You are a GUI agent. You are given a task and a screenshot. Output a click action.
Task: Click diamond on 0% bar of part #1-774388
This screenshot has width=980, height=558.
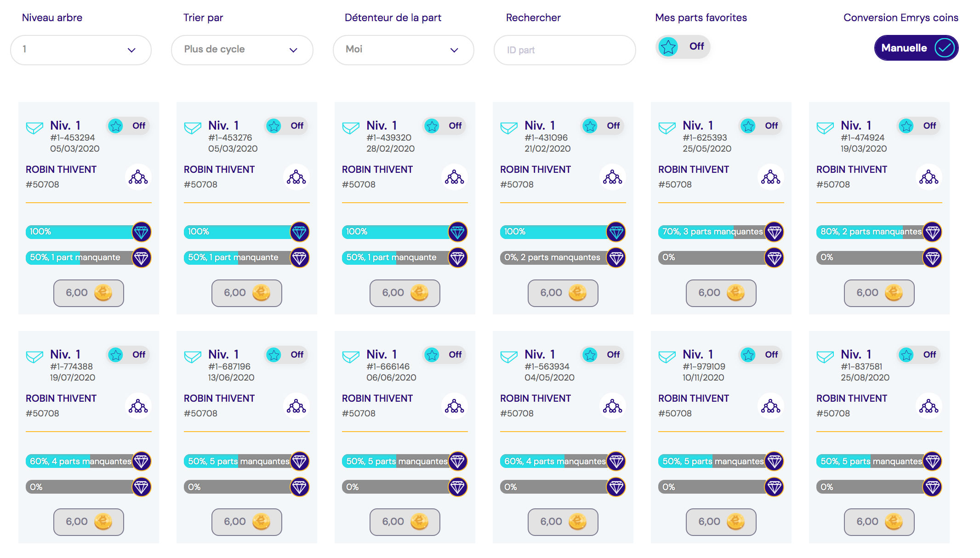141,487
